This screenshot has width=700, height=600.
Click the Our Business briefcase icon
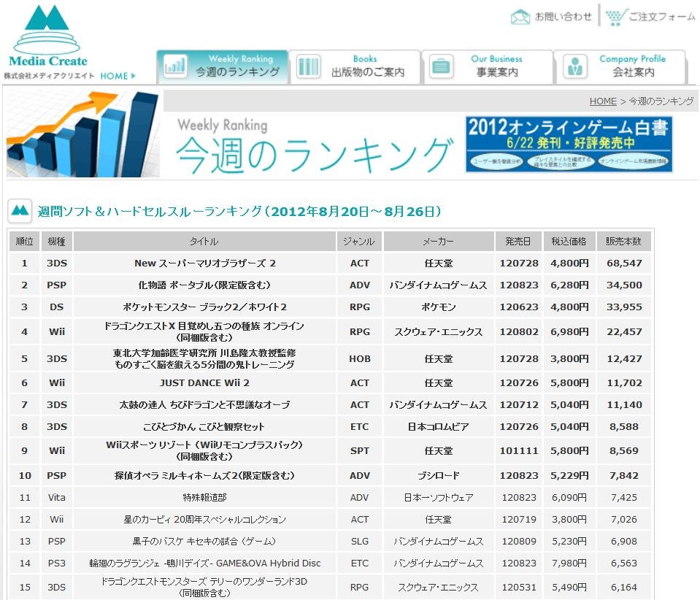(441, 66)
